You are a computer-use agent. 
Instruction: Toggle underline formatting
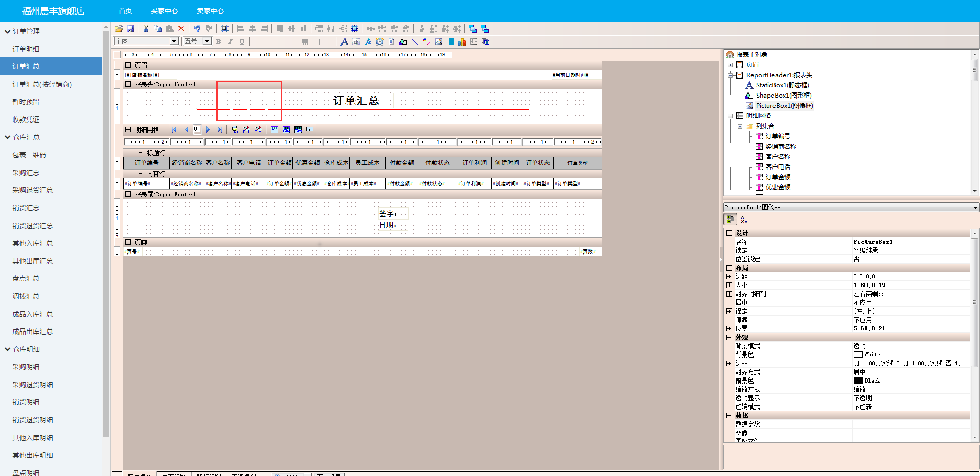tap(242, 42)
